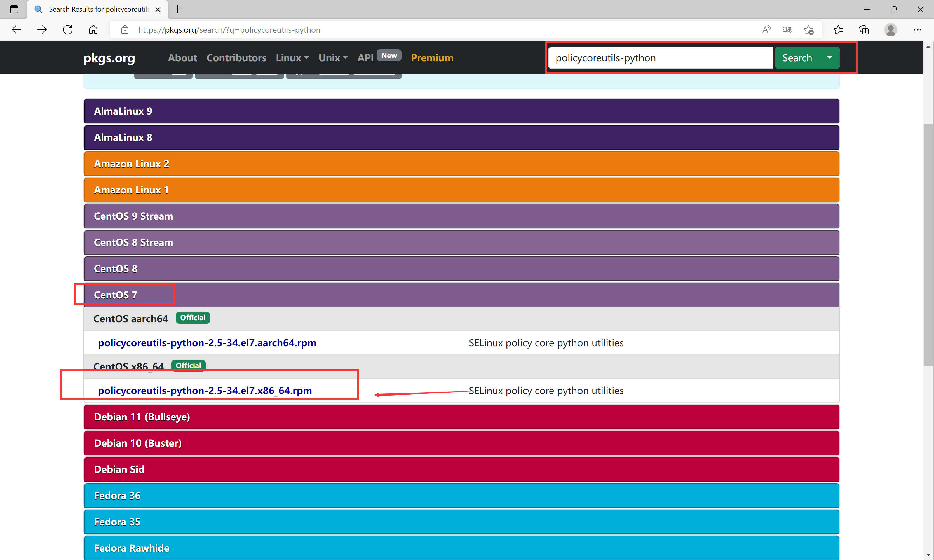This screenshot has width=934, height=560.
Task: Expand the Debian Sid section
Action: click(461, 469)
